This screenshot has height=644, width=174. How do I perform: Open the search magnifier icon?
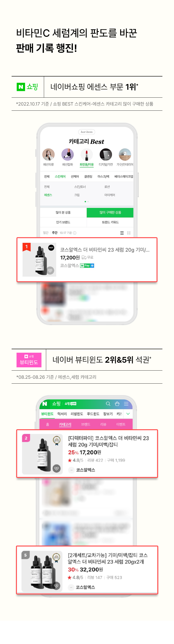point(108,404)
